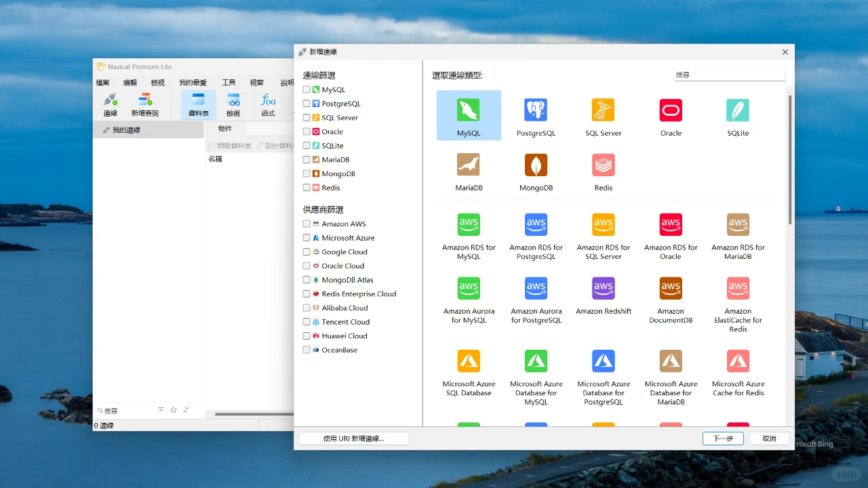Select the Amazon Aurora for MySQL tile
This screenshot has height=488, width=868.
coord(469,300)
